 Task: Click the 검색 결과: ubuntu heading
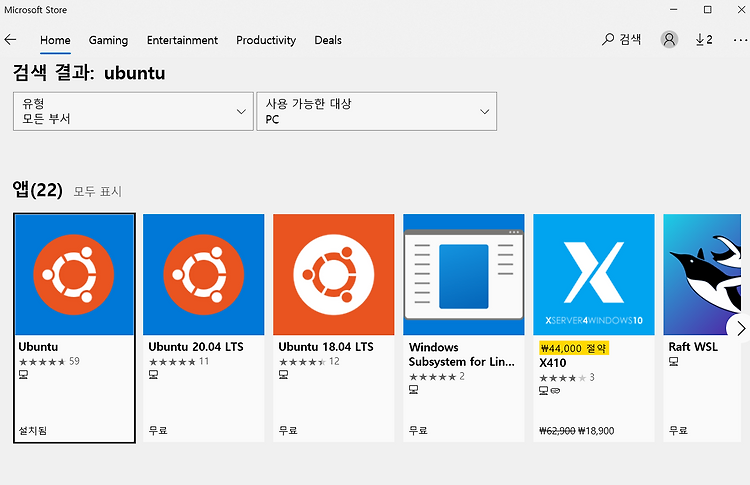pos(89,73)
